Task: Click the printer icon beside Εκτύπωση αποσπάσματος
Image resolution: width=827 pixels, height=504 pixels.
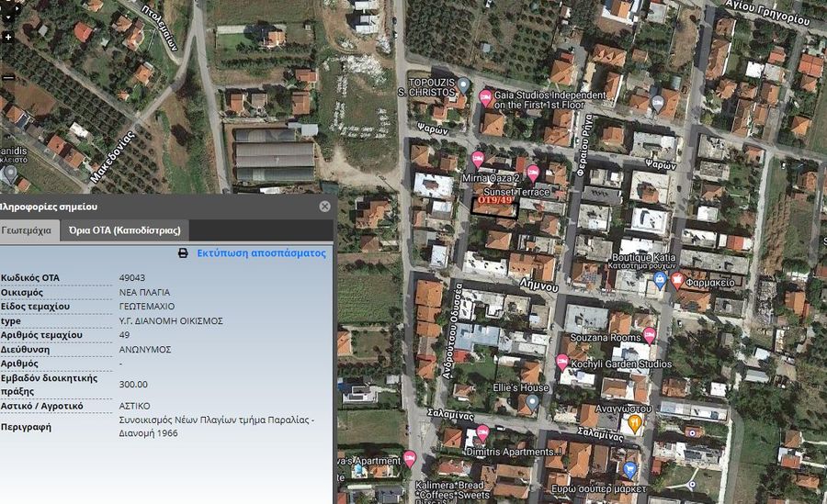Action: click(183, 252)
